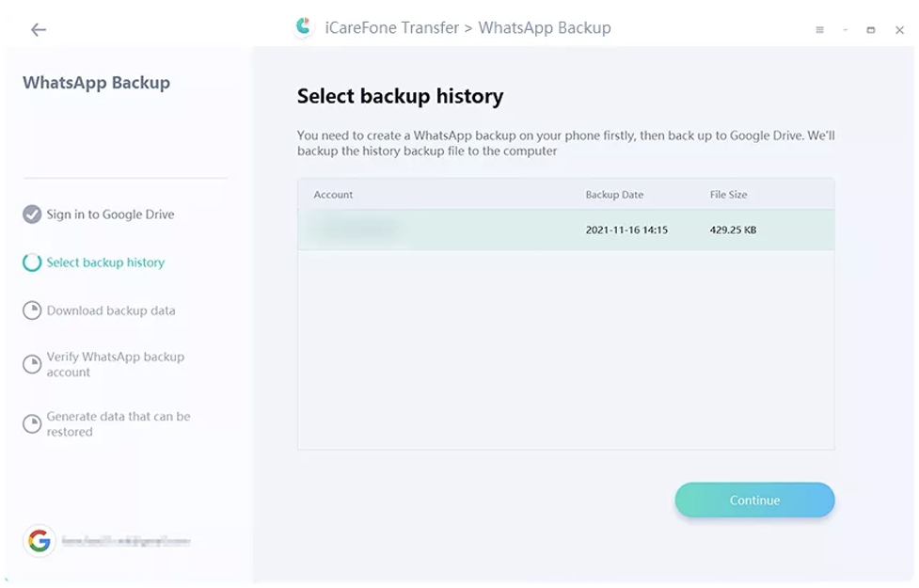Screen dimensions: 919x588
Task: Click the iCareFone Transfer logo icon
Action: 304,27
